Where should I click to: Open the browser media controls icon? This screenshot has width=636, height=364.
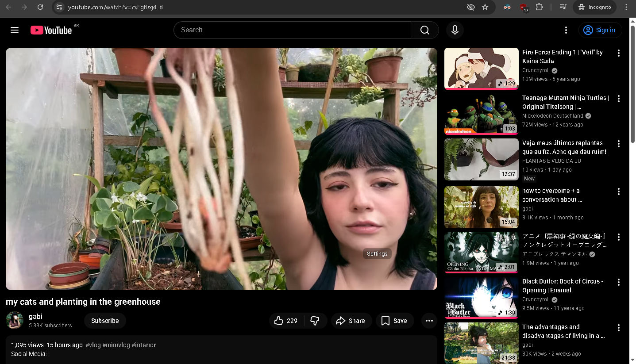(563, 7)
